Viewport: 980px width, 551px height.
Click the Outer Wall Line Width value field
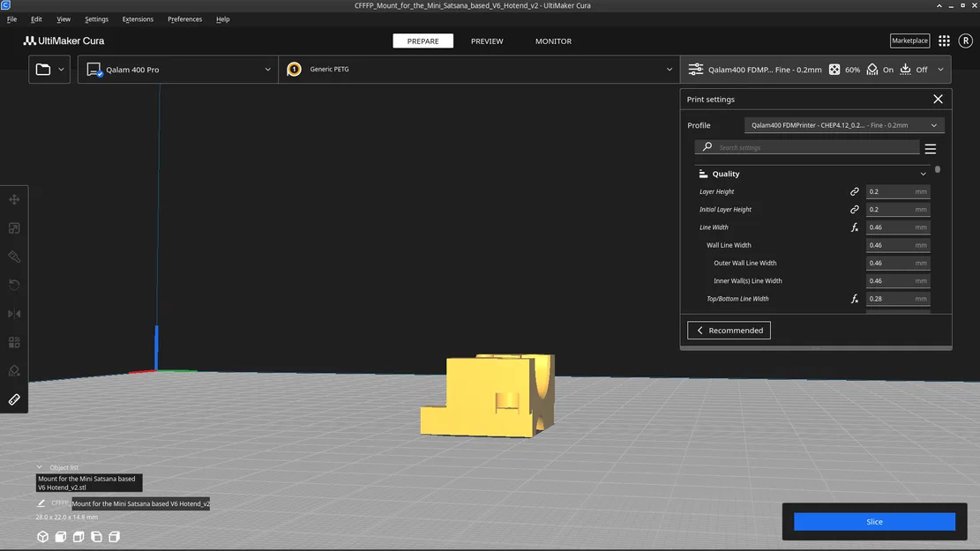click(897, 263)
